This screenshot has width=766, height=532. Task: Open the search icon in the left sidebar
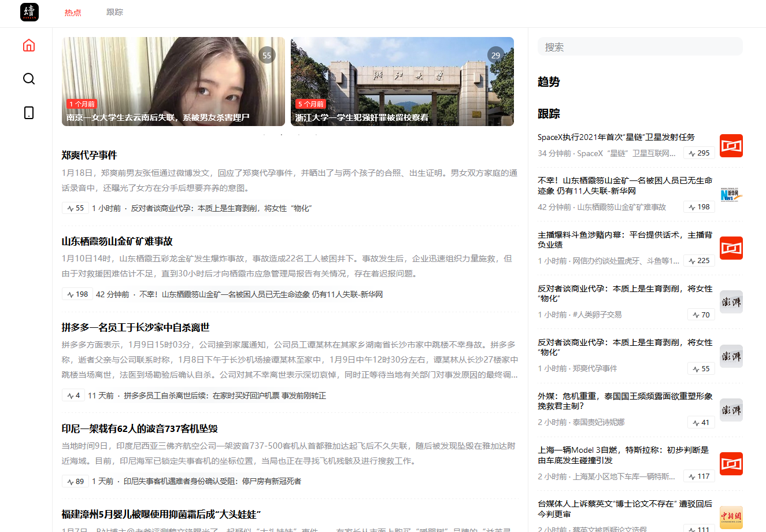[29, 79]
